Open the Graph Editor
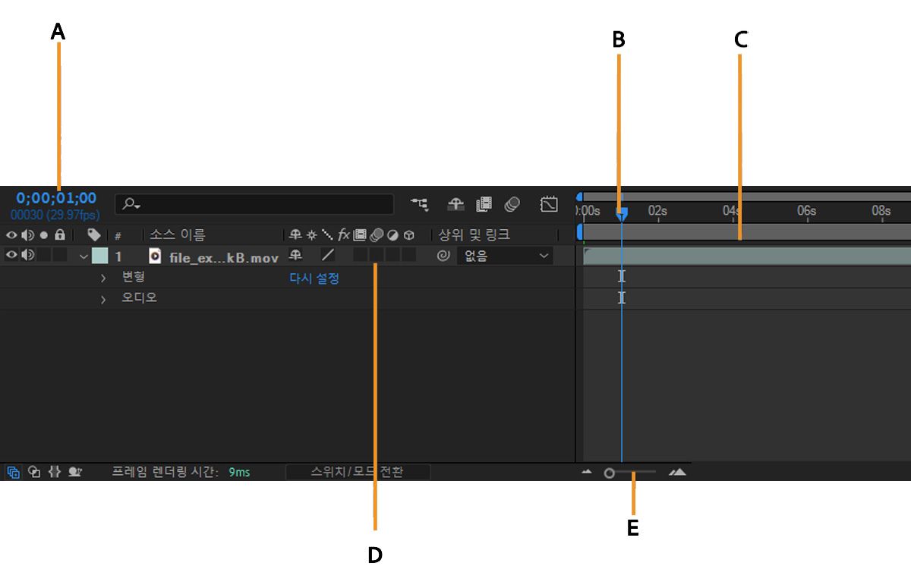 (549, 203)
